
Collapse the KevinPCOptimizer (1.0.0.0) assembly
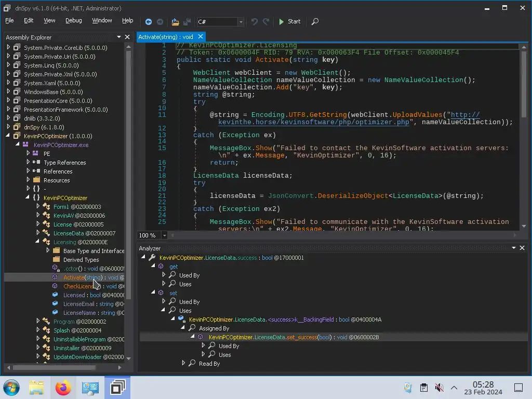point(8,136)
